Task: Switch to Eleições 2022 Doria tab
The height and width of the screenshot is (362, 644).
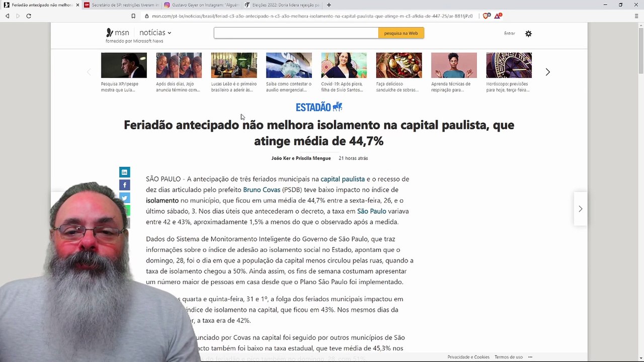Action: point(282,5)
